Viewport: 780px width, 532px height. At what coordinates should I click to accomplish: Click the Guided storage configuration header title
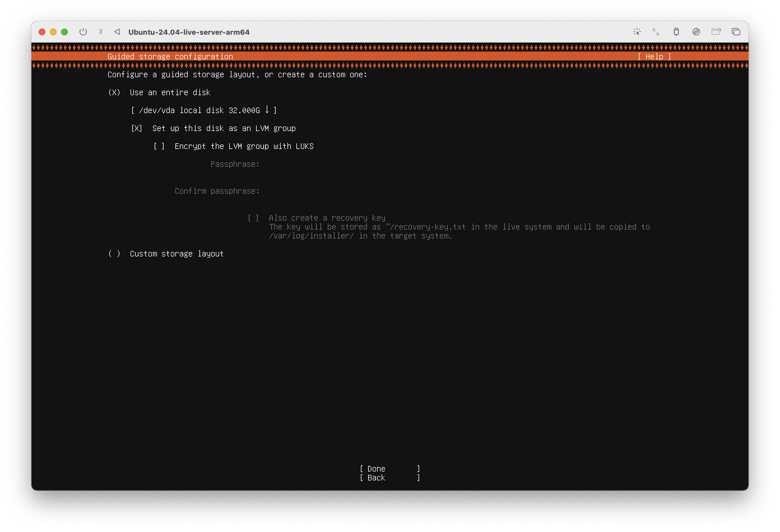(x=170, y=57)
